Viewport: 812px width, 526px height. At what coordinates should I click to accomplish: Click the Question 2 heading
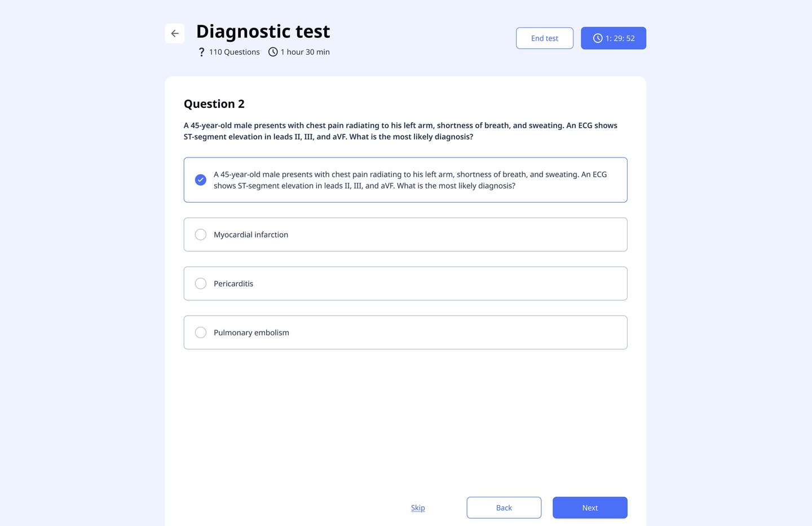tap(214, 104)
